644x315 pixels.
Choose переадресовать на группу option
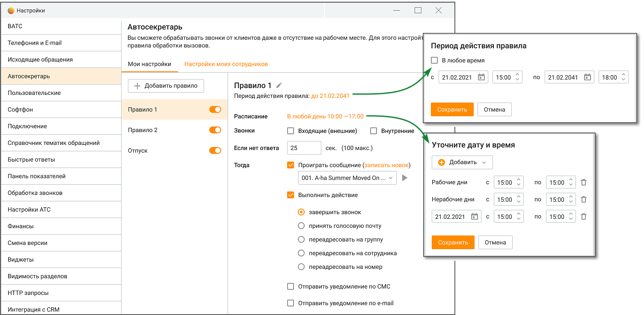point(301,239)
